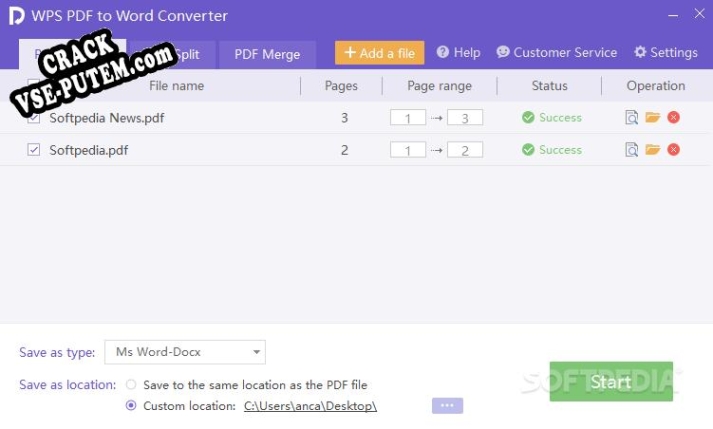713x429 pixels.
Task: Edit start page field for Softpedia News.pdf
Action: (x=408, y=118)
